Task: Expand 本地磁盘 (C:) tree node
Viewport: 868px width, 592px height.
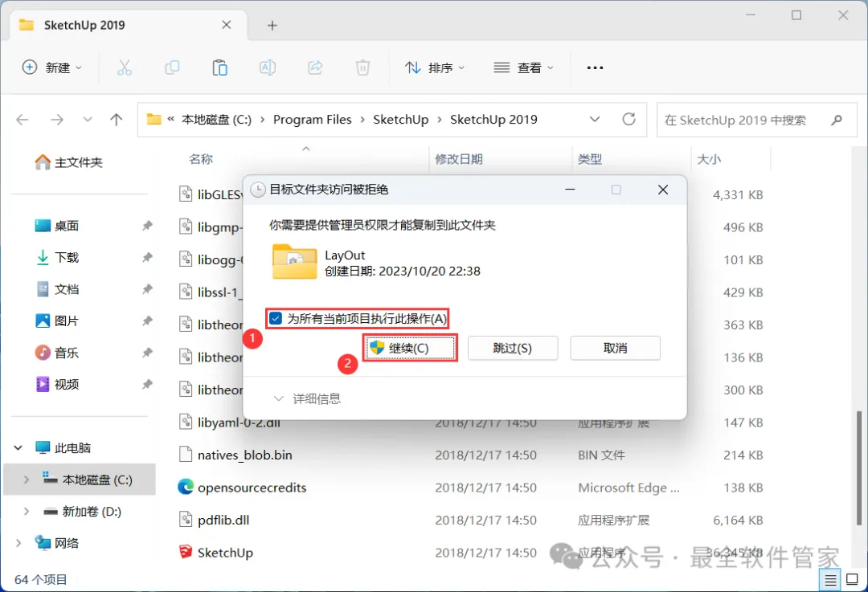Action: coord(26,480)
